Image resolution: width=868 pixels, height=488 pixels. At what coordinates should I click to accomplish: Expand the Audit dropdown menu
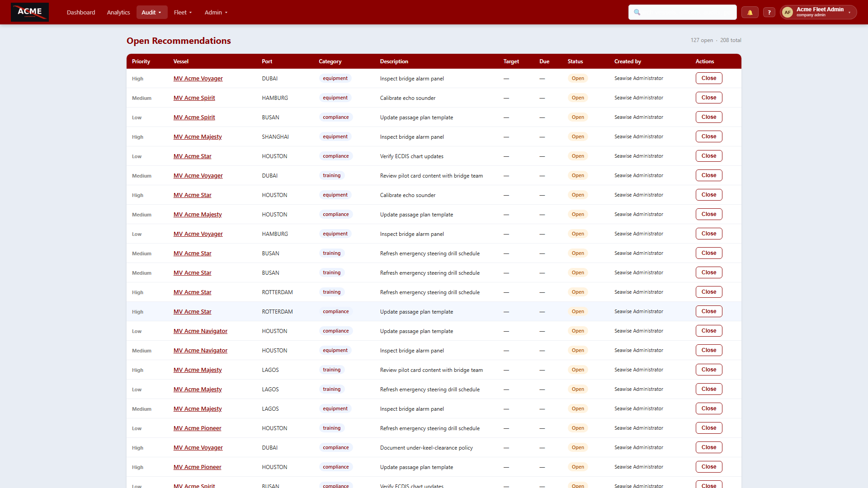(x=151, y=12)
